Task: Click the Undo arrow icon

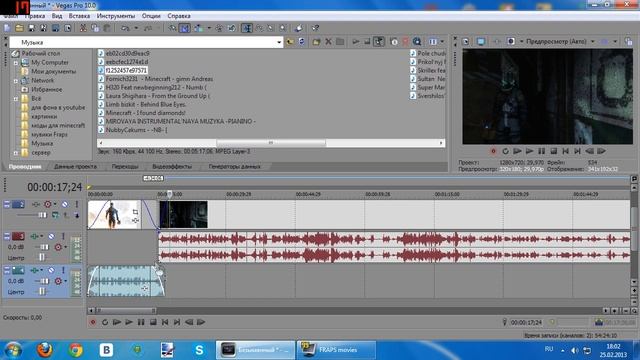Action: tap(125, 28)
